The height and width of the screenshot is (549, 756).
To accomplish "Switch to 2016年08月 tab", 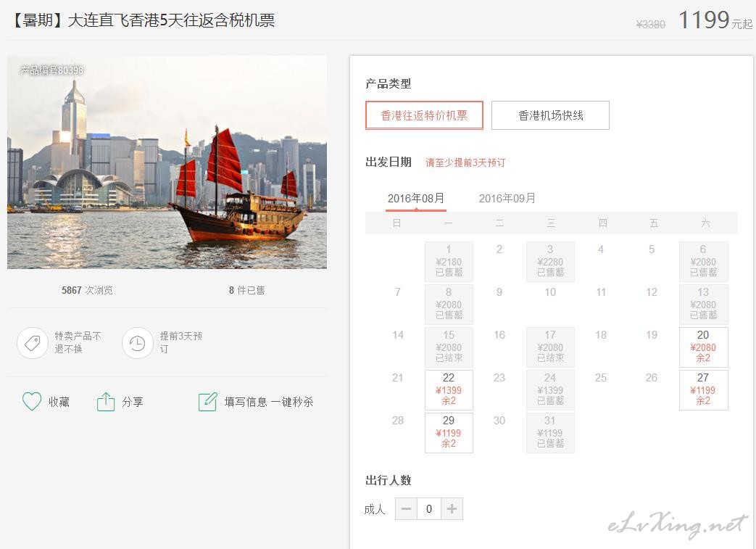I will (x=416, y=198).
